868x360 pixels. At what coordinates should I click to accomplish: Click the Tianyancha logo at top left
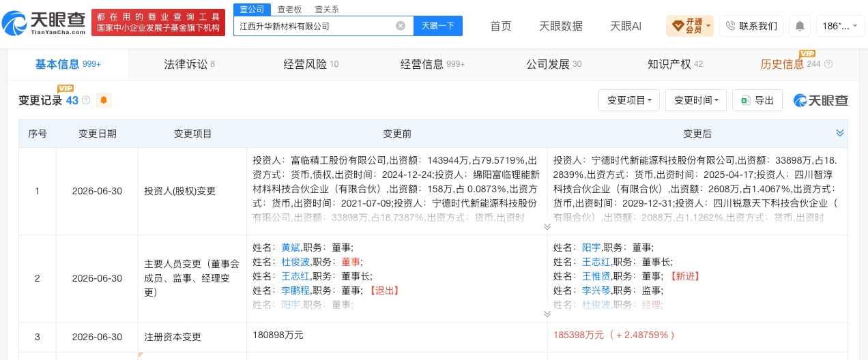[x=44, y=26]
